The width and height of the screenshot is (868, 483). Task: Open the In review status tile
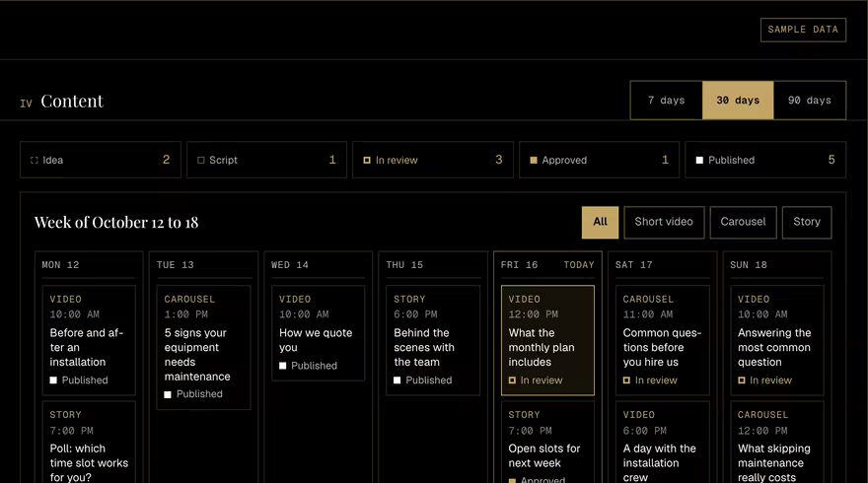(x=433, y=160)
